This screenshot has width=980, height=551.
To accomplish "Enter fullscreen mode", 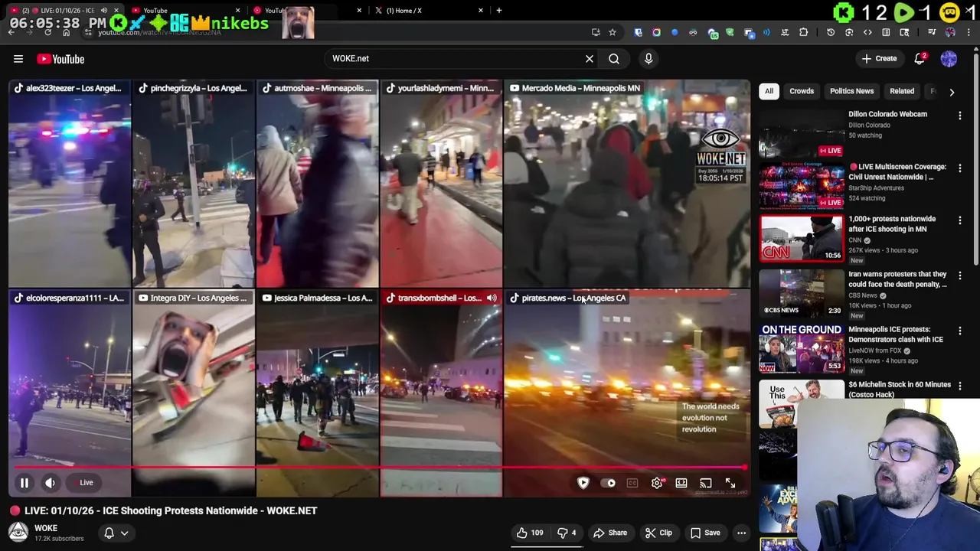I will pyautogui.click(x=730, y=483).
